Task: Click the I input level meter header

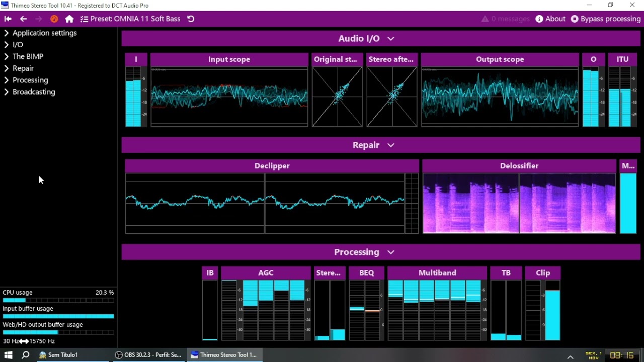Action: [x=136, y=59]
